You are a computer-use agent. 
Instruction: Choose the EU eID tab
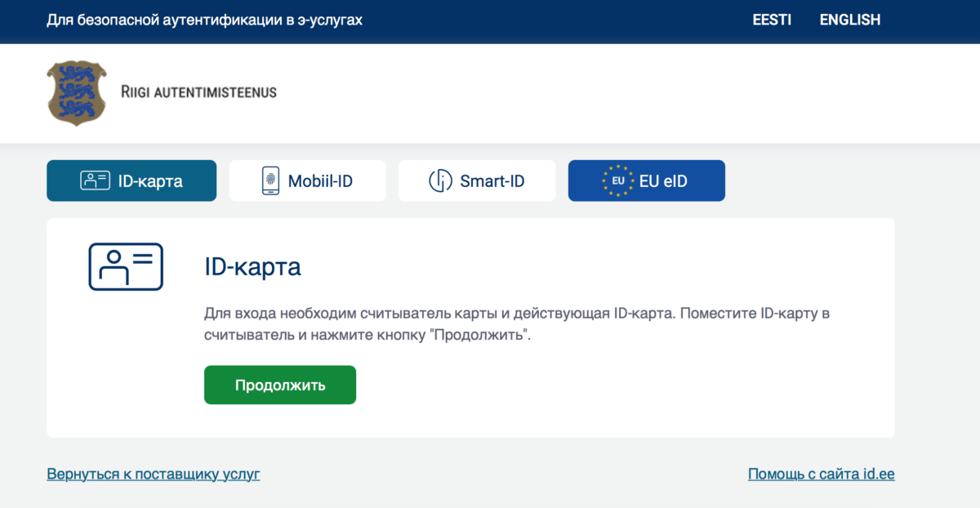point(647,180)
